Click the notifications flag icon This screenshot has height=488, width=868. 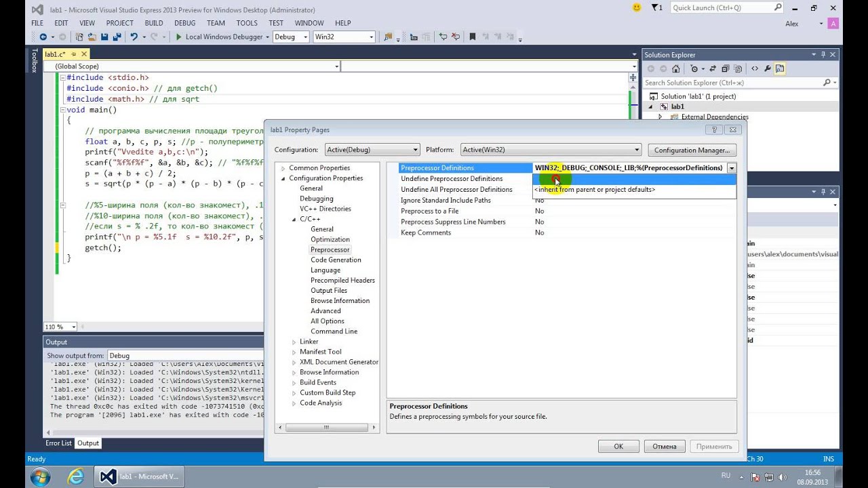656,7
